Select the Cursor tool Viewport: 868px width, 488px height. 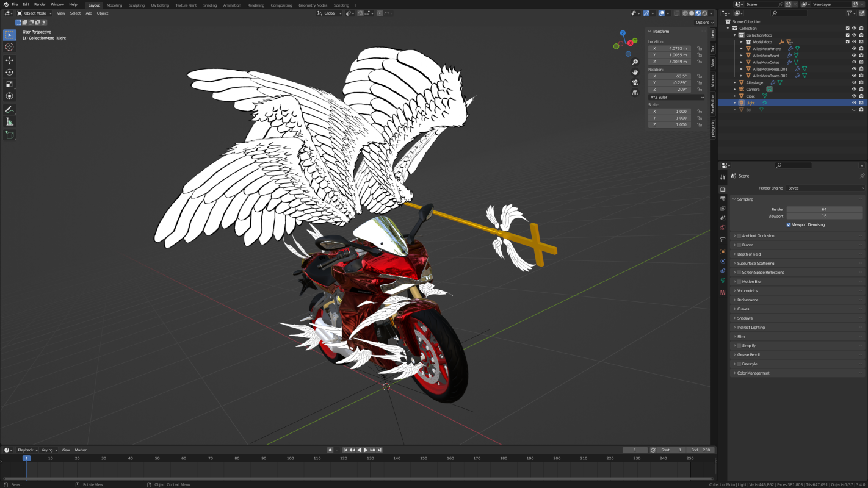pos(9,47)
